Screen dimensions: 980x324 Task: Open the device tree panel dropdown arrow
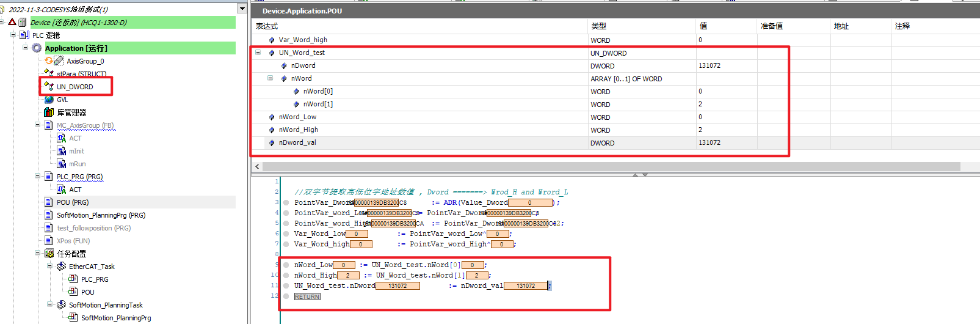(x=242, y=9)
